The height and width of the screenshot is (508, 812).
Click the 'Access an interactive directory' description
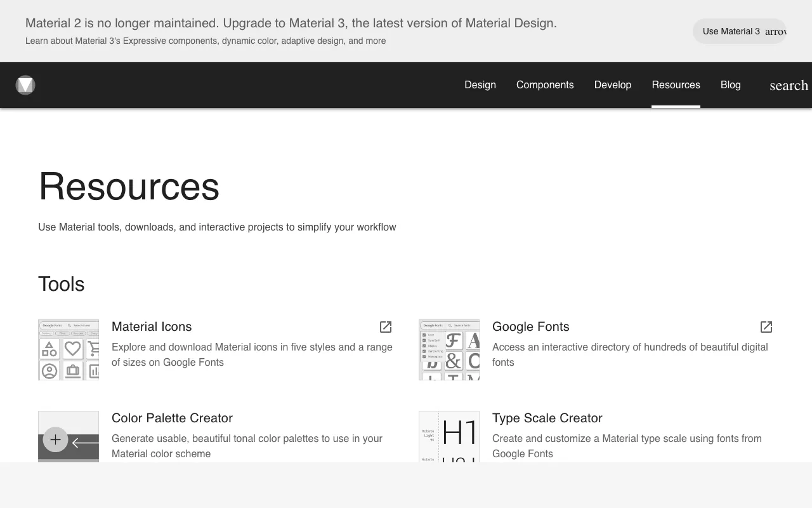(631, 354)
